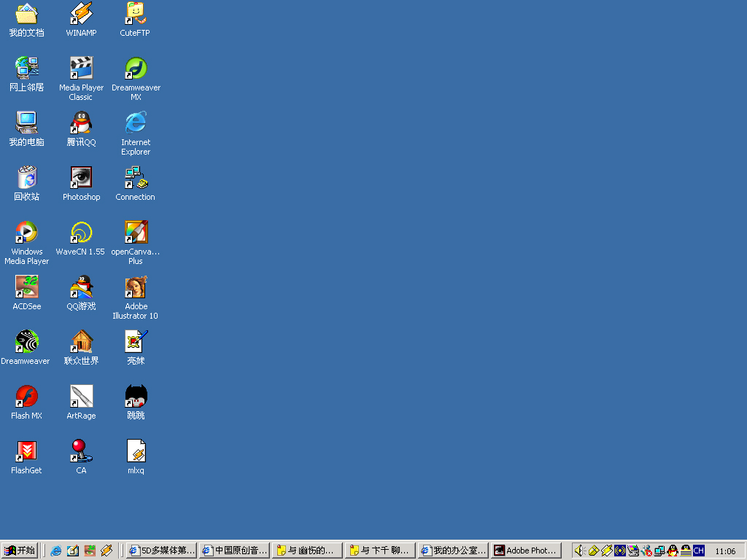Switch to the 我的办公室… taskbar window

point(453,551)
